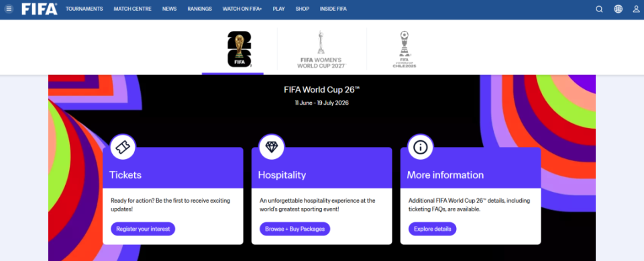Click the info icon above More information

(x=420, y=147)
